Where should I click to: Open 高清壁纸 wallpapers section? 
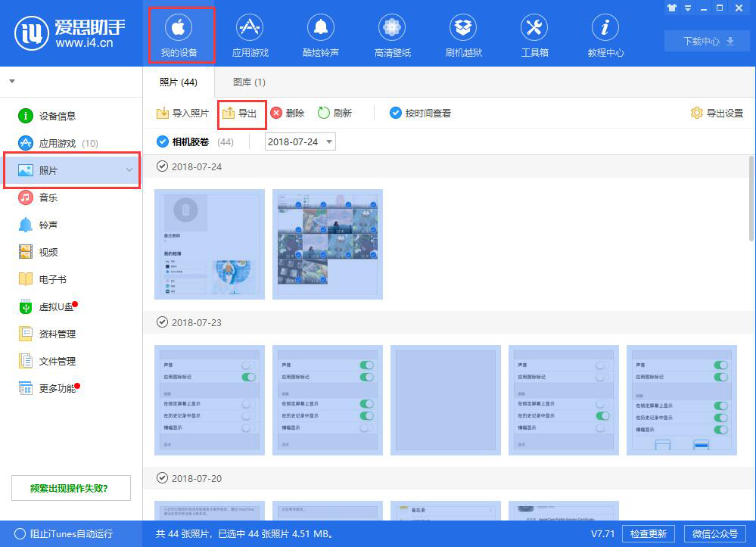391,33
